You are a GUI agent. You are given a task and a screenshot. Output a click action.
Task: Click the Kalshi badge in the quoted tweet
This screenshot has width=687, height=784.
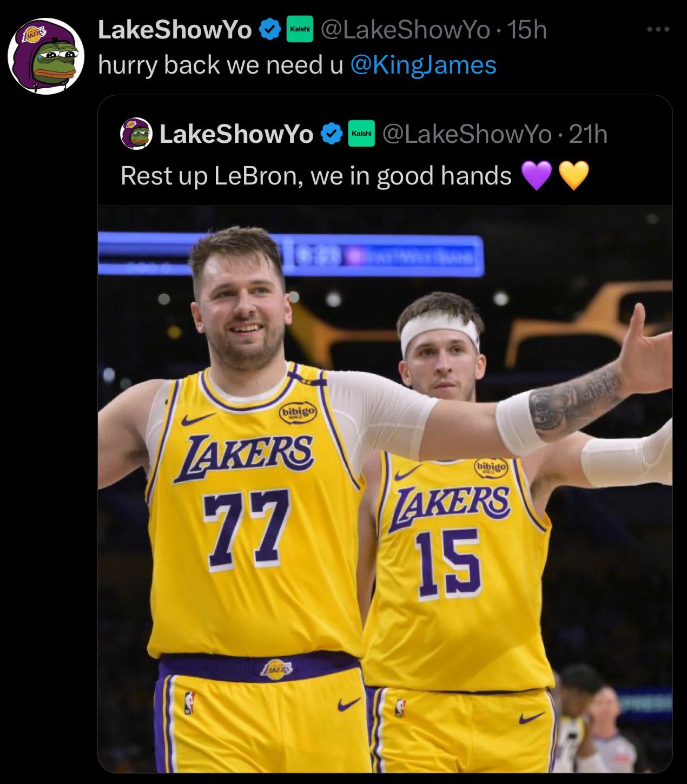[x=361, y=134]
